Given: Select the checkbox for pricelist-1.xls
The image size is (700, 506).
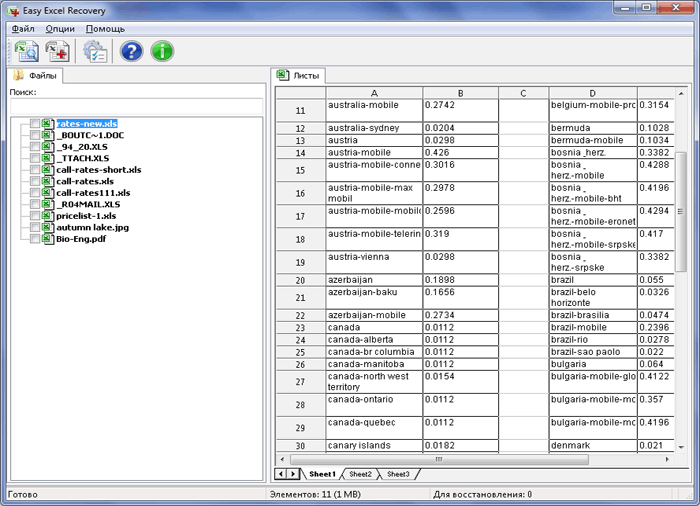Looking at the screenshot, I should click(35, 216).
